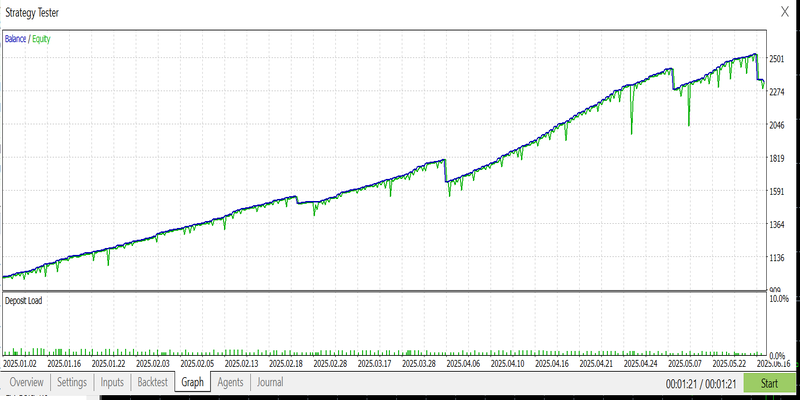Image resolution: width=800 pixels, height=400 pixels.
Task: Go to the Backtest tab
Action: pos(153,382)
